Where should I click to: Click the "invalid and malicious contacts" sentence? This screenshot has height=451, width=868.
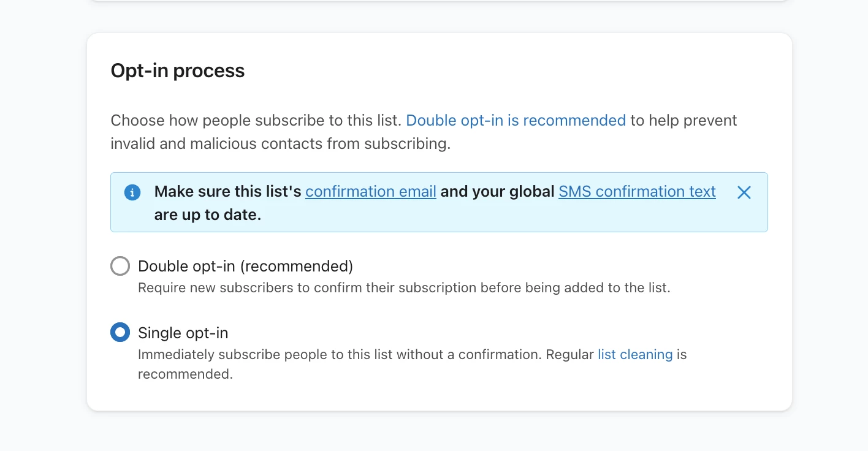281,143
